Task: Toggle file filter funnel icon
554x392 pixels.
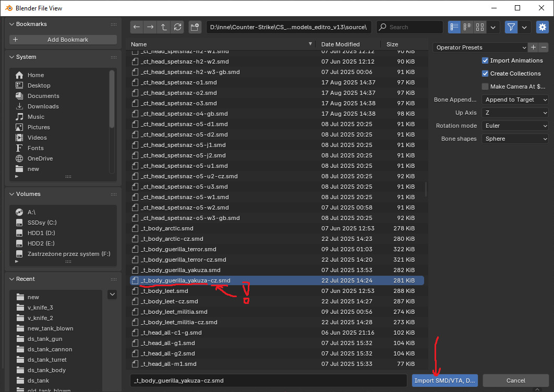Action: 511,27
